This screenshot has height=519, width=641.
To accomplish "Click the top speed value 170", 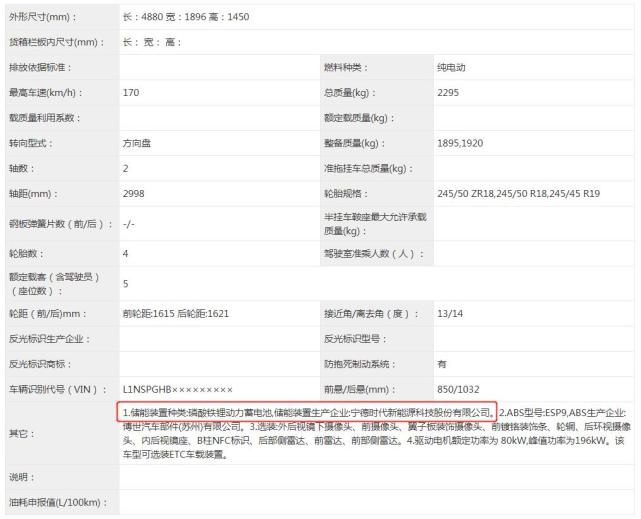I will click(130, 93).
